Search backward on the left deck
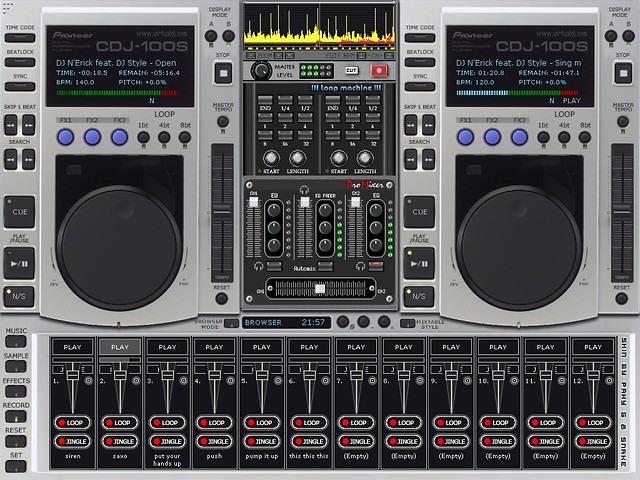The width and height of the screenshot is (640, 480). click(x=11, y=159)
